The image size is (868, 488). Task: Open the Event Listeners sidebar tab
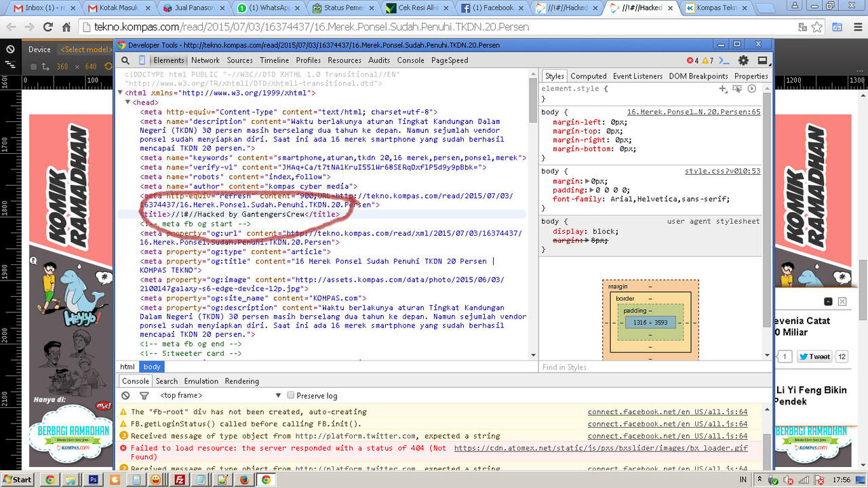coord(637,76)
